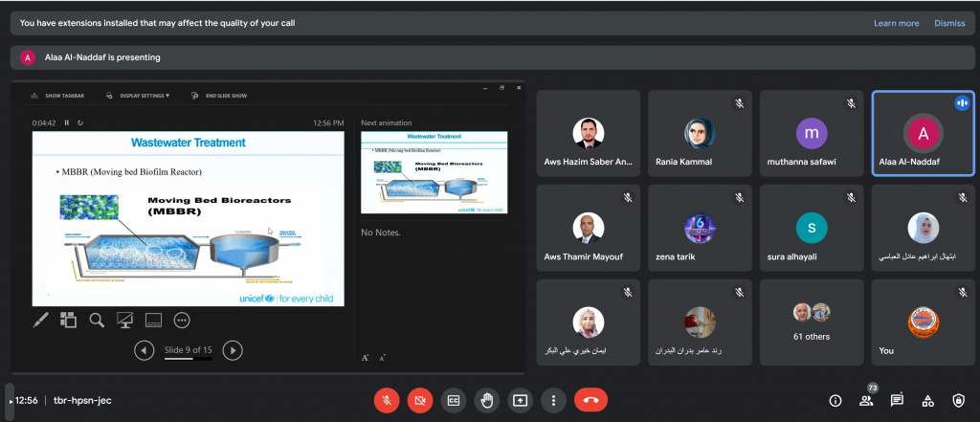This screenshot has height=422, width=980.
Task: Click the Present now screen-share icon
Action: click(520, 400)
